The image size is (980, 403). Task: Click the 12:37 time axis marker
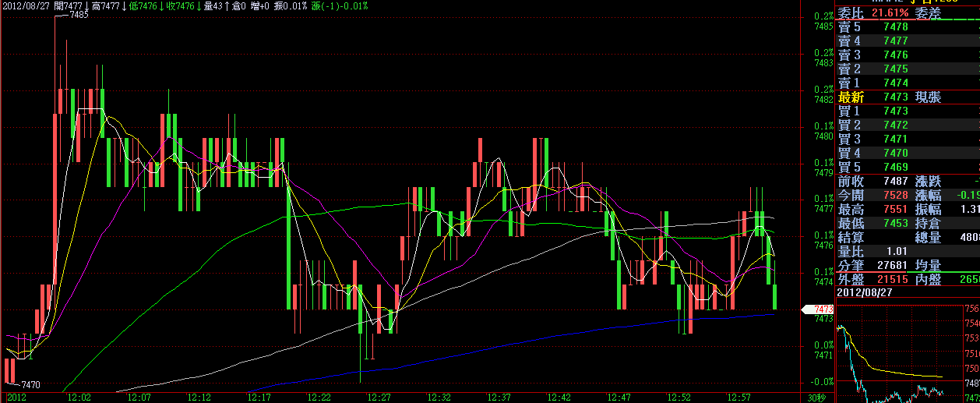click(x=499, y=398)
